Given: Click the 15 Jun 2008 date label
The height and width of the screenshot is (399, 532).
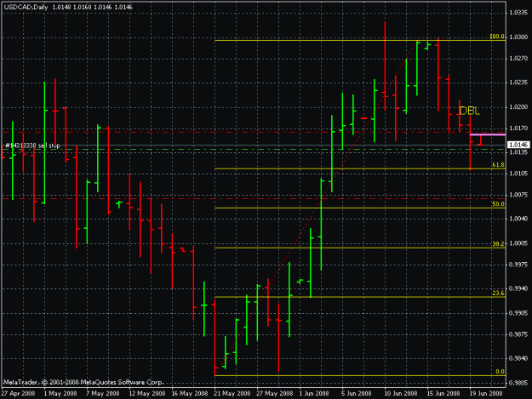Looking at the screenshot, I should tap(443, 393).
